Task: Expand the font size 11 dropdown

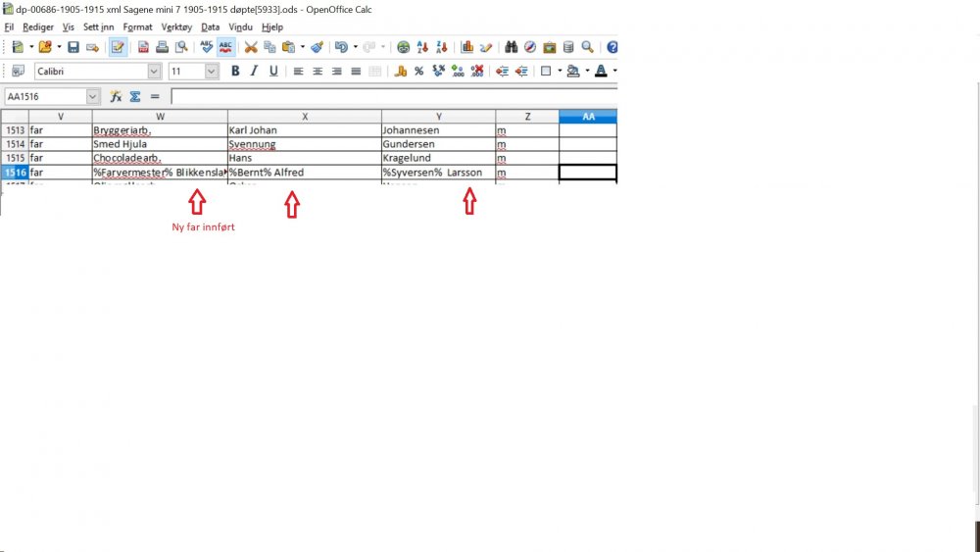Action: click(x=212, y=72)
